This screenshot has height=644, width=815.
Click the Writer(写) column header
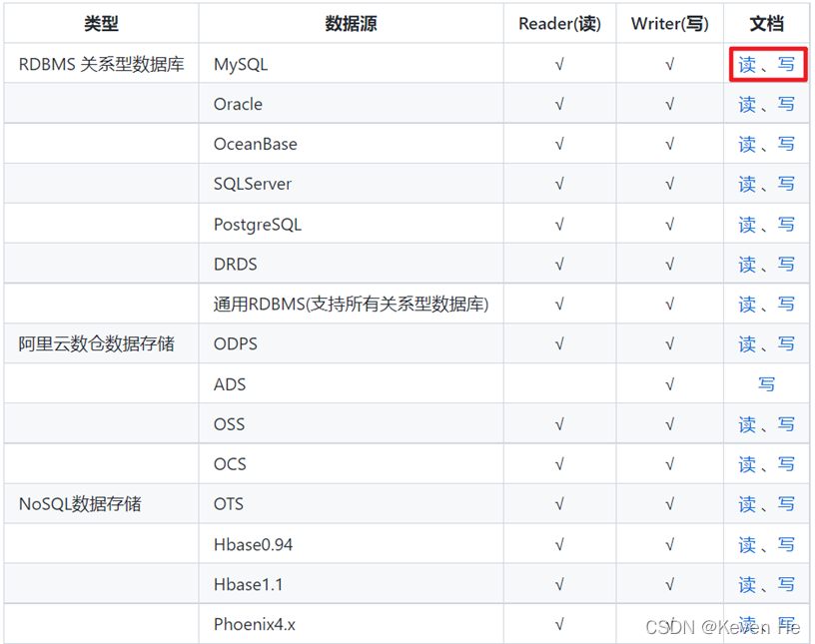[670, 23]
